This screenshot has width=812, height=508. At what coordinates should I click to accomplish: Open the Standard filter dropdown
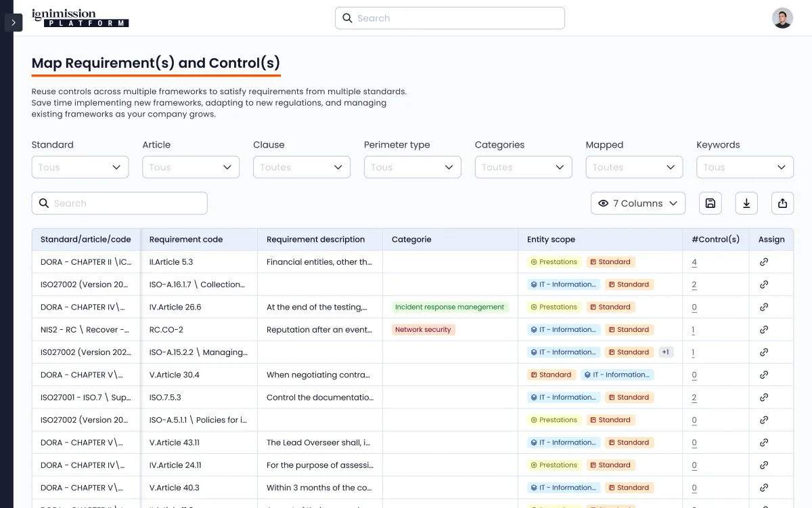pos(80,167)
